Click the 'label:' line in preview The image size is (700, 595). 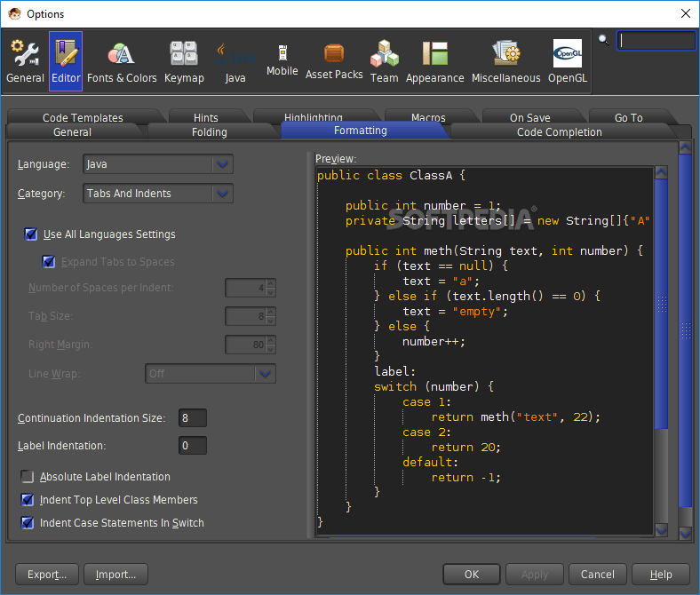[x=394, y=371]
